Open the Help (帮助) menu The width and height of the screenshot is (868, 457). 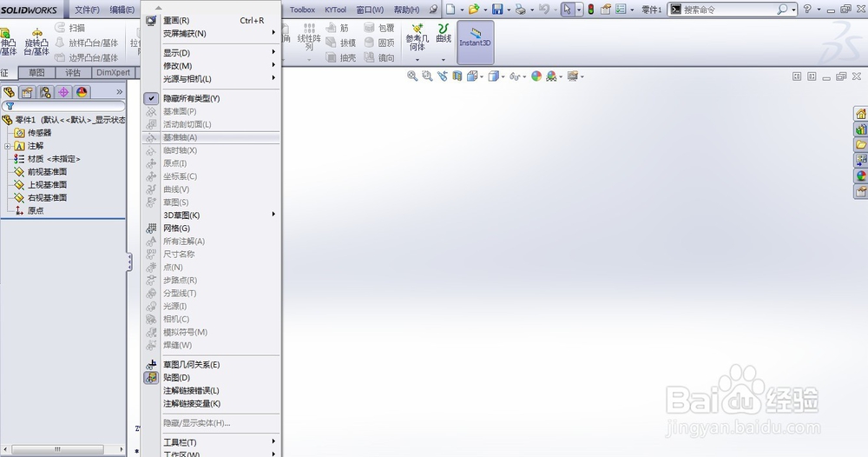[x=406, y=10]
